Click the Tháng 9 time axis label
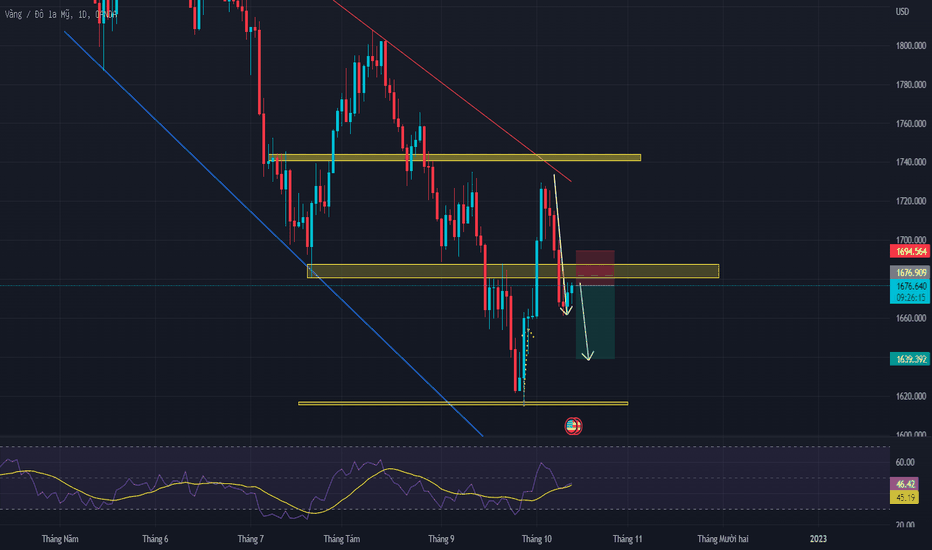This screenshot has width=932, height=550. click(441, 539)
